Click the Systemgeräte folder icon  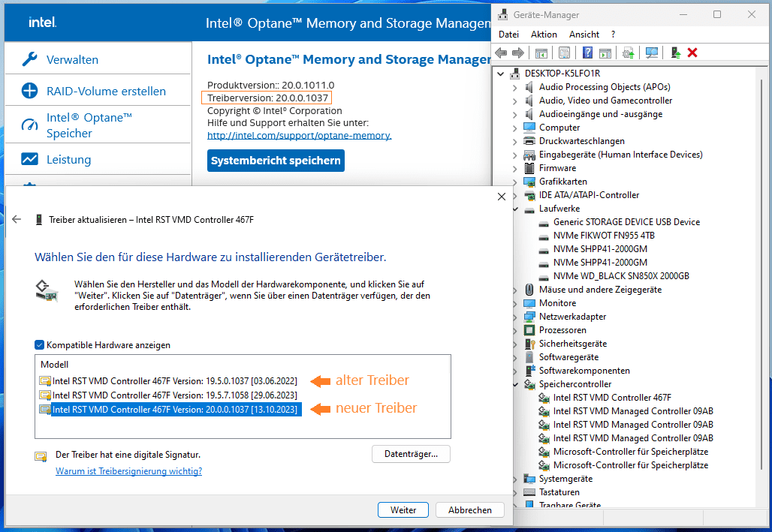pos(529,479)
